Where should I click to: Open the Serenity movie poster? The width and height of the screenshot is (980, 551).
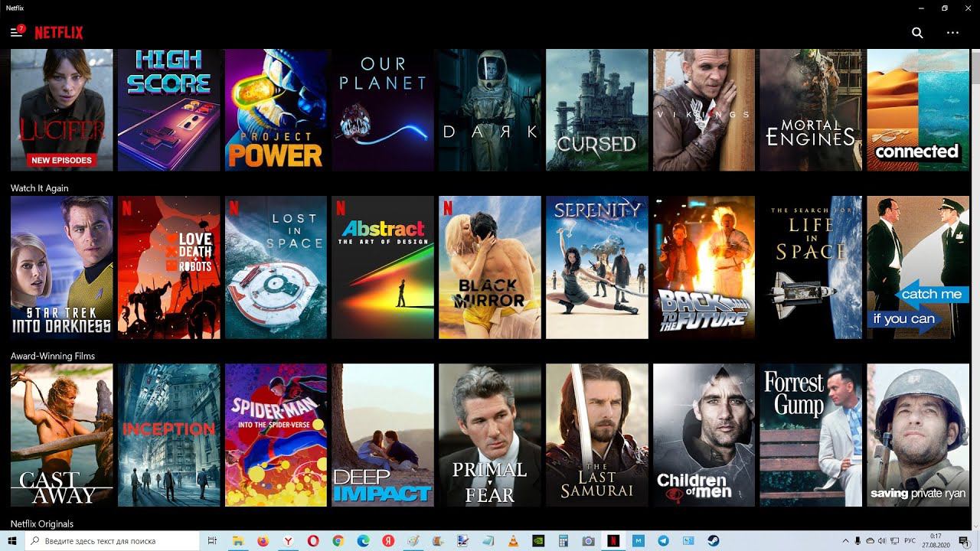(x=597, y=267)
